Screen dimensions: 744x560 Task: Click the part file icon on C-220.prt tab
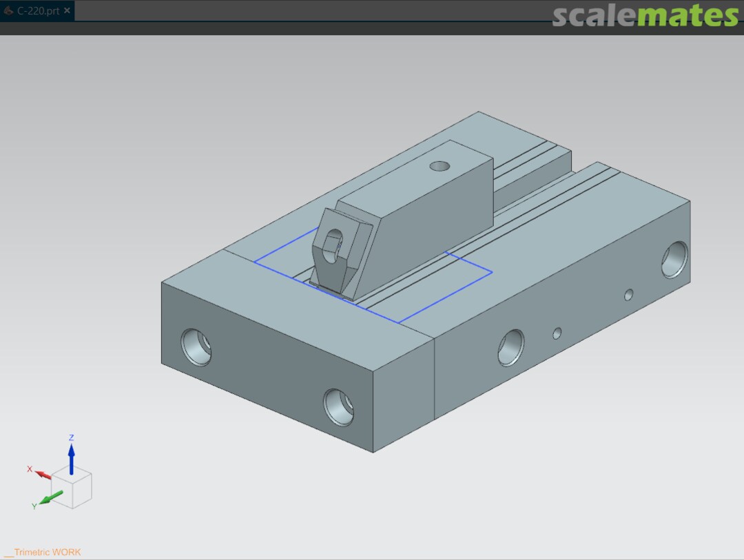tap(9, 11)
